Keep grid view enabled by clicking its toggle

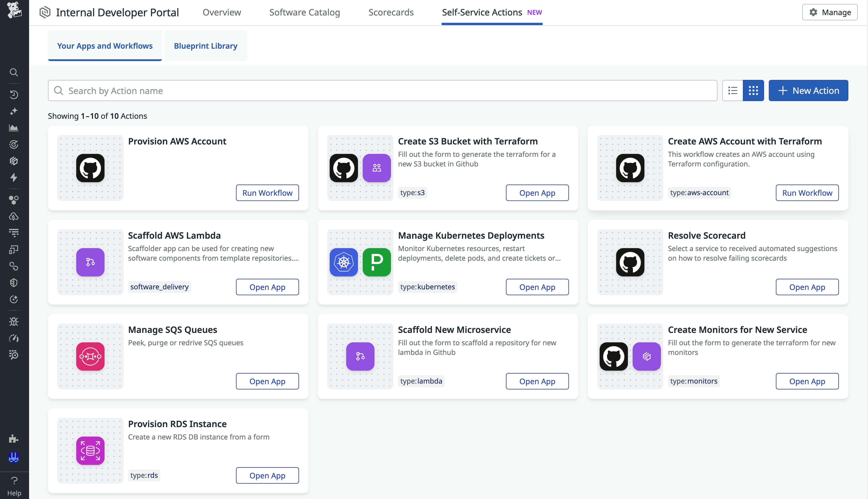(753, 90)
